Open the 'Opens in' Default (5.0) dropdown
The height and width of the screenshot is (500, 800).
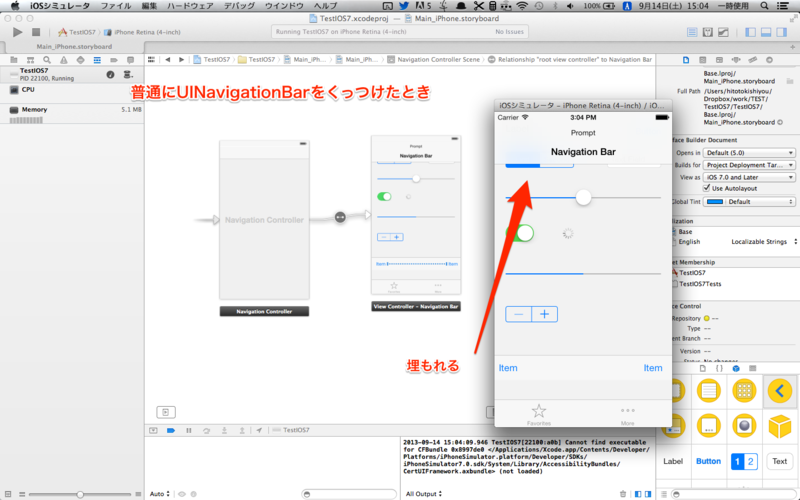click(749, 153)
